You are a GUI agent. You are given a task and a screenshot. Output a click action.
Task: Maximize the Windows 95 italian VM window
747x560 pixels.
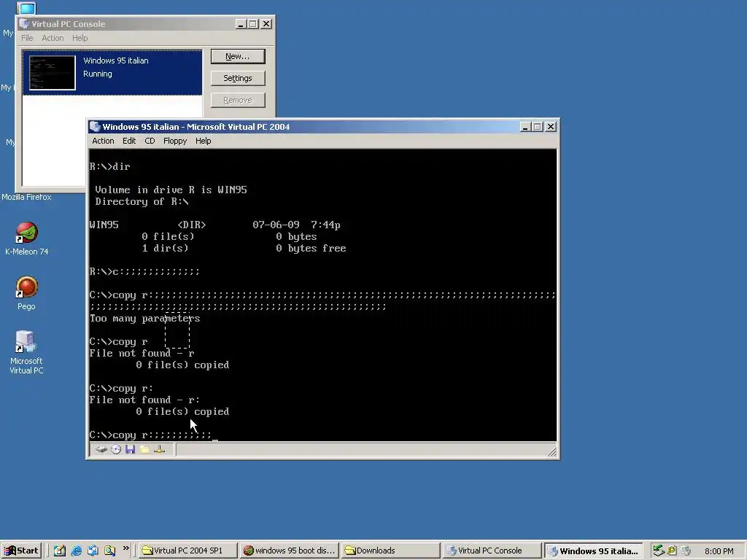(x=538, y=127)
